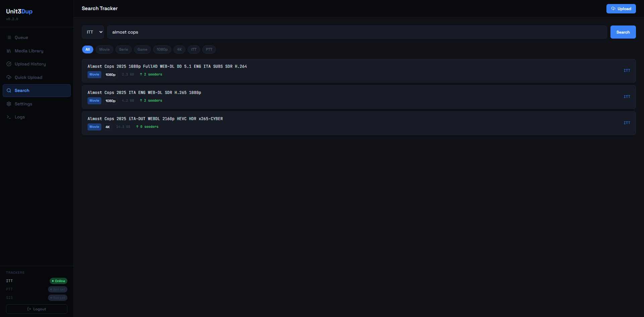Click the ITT Online status badge
This screenshot has height=317, width=644.
click(x=58, y=281)
